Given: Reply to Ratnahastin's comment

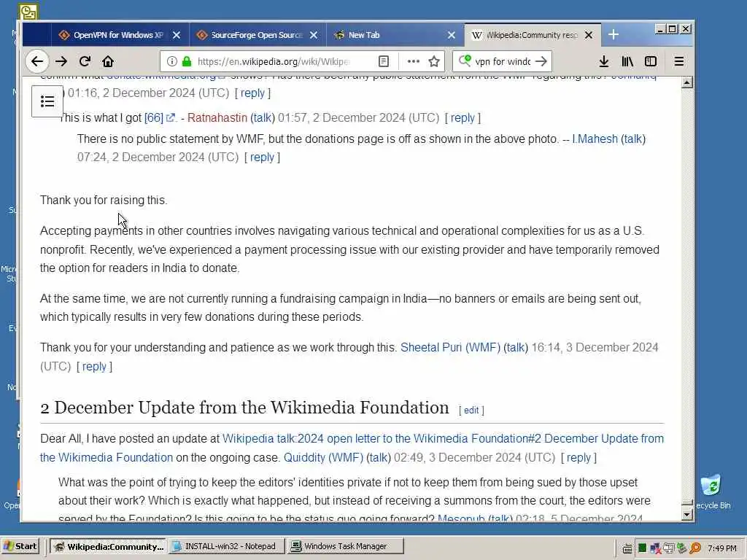Looking at the screenshot, I should (462, 117).
